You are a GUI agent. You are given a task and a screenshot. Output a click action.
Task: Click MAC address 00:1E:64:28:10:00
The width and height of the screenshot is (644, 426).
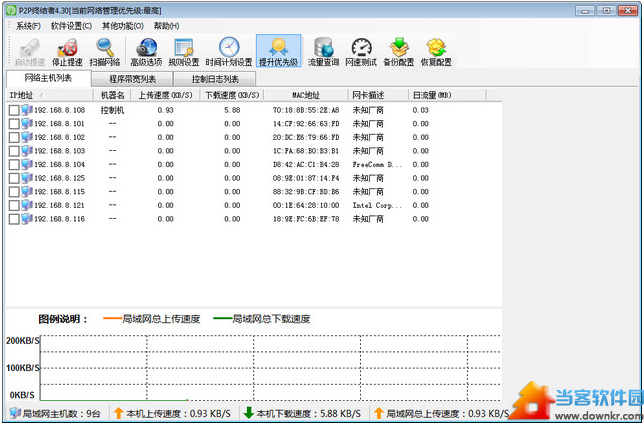point(306,205)
